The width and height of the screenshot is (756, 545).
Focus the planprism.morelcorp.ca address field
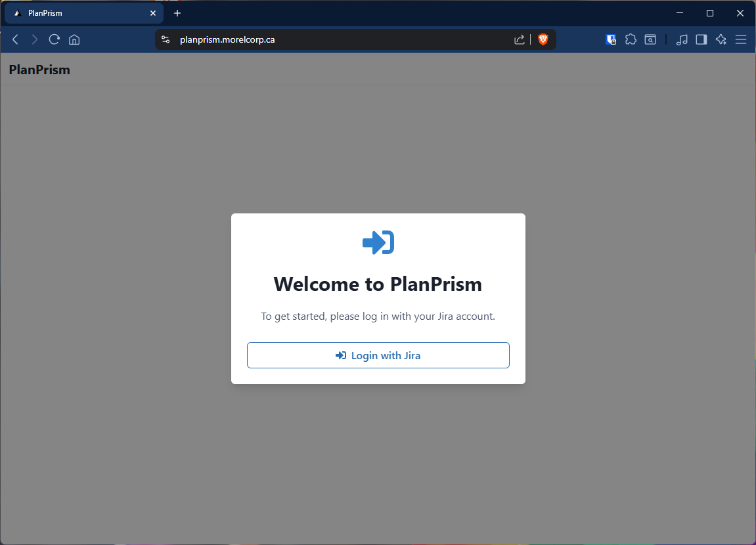coord(227,39)
